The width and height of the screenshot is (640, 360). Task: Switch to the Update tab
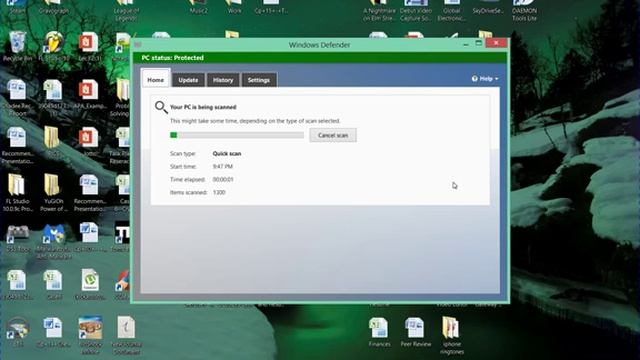[x=188, y=80]
